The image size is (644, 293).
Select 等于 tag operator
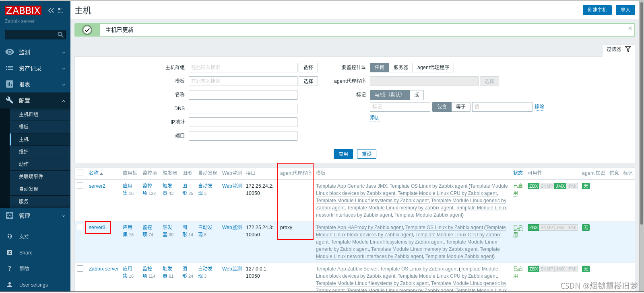pyautogui.click(x=461, y=107)
